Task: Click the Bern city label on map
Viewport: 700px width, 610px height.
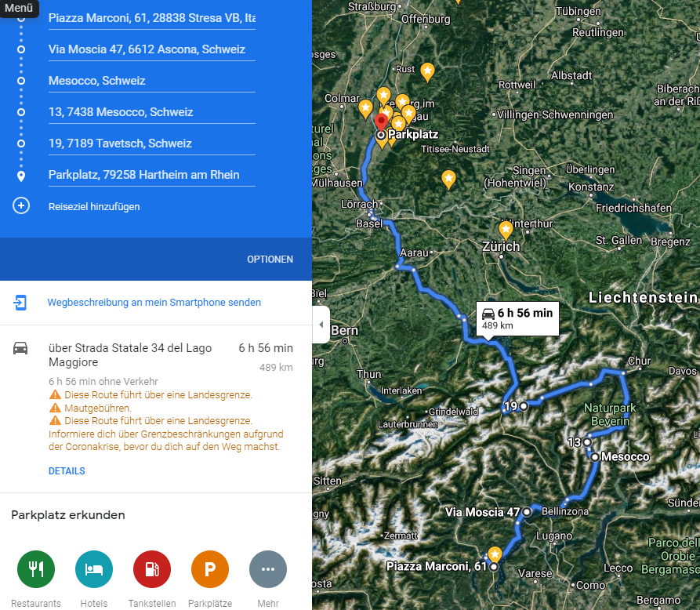Action: pos(345,330)
